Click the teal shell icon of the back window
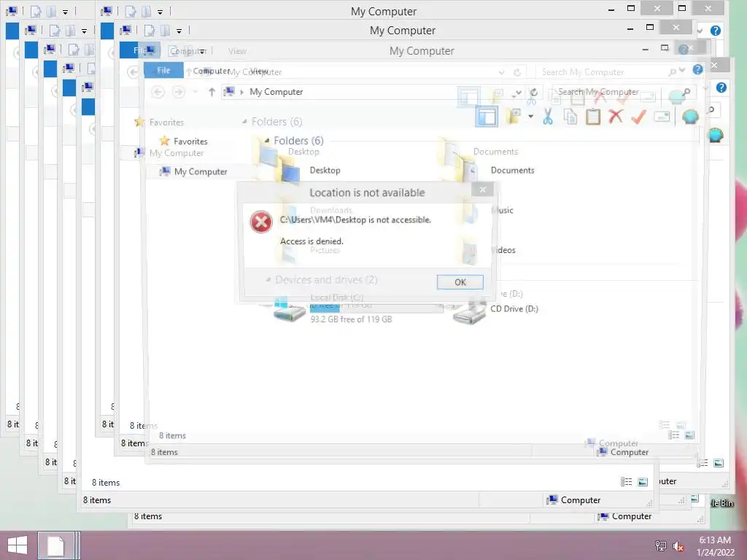The image size is (747, 560). pos(715,135)
